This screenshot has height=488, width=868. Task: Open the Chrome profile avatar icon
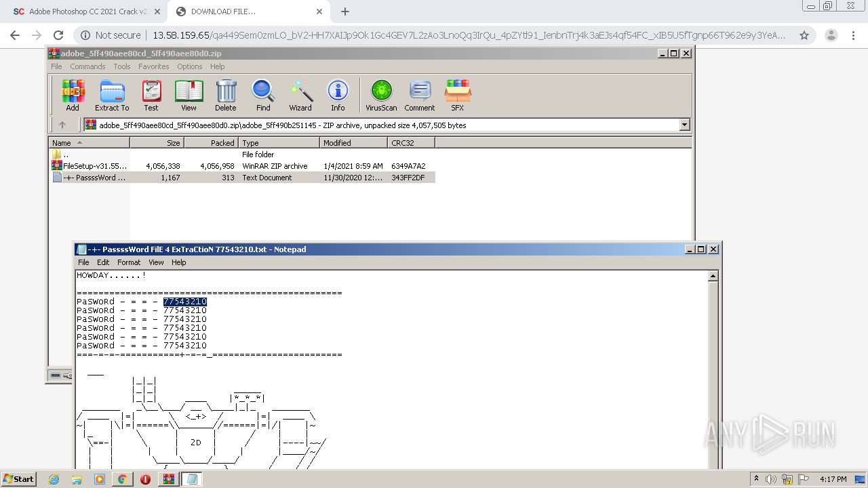830,35
